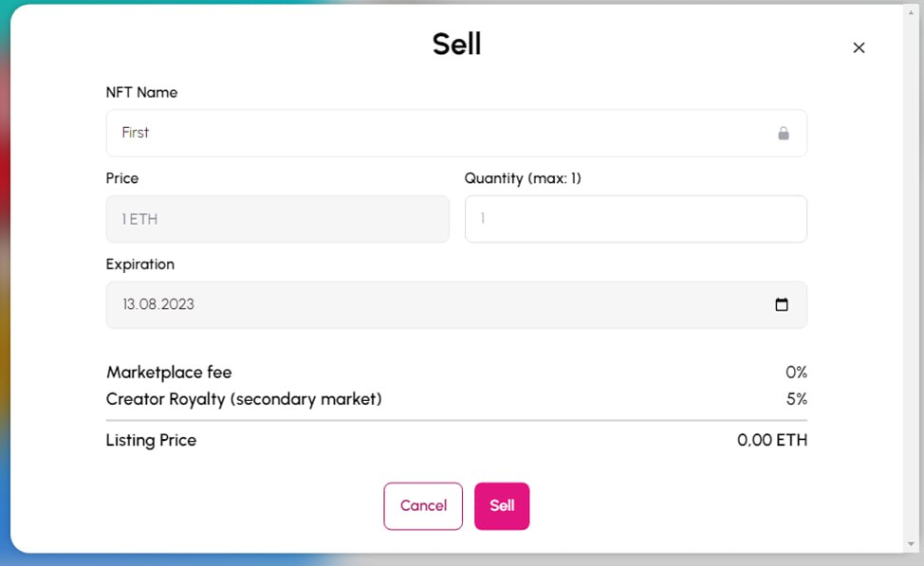Click the scrollbar down arrow
This screenshot has width=924, height=566.
click(x=911, y=544)
